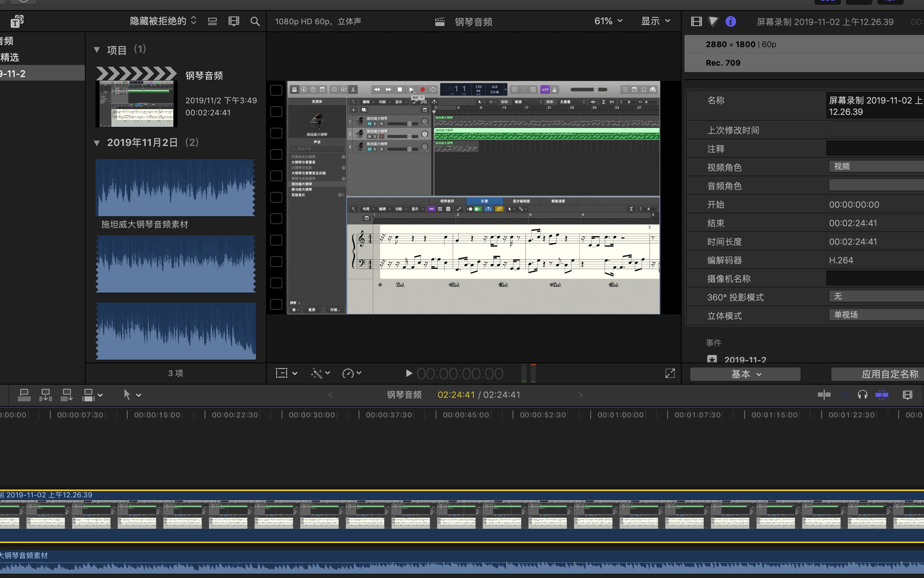Image resolution: width=924 pixels, height=578 pixels.
Task: Click the Connect clip to primary storyline icon
Action: click(x=24, y=395)
